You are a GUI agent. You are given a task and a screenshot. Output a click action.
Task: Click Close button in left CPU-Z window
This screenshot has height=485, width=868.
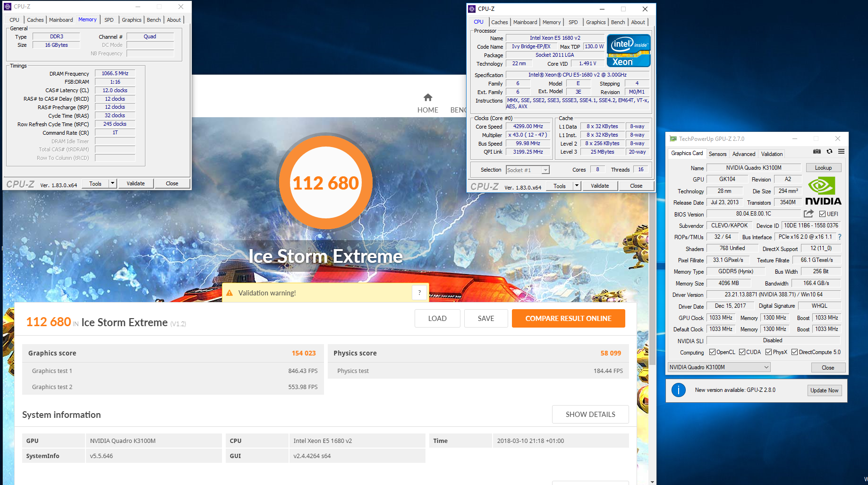tap(172, 183)
